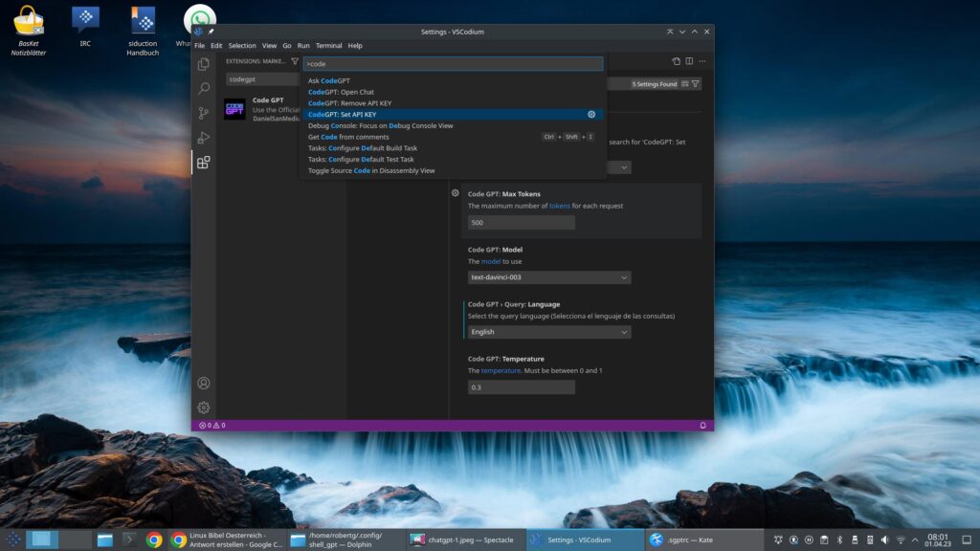Select Tasks: Configure Default Test Task
Image resolution: width=980 pixels, height=551 pixels.
(453, 160)
